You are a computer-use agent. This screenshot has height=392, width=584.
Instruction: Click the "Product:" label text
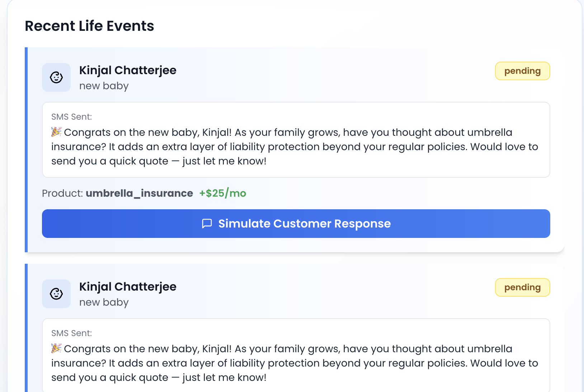62,193
